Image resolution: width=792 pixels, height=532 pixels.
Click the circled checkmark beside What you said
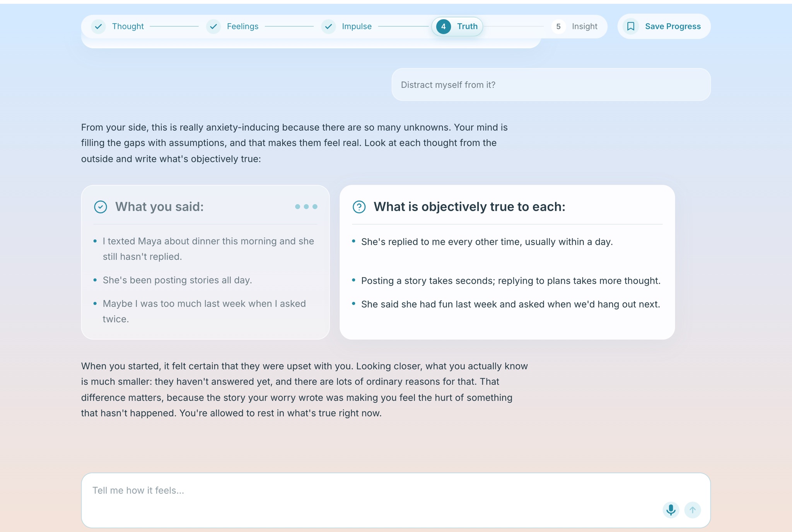pos(101,207)
